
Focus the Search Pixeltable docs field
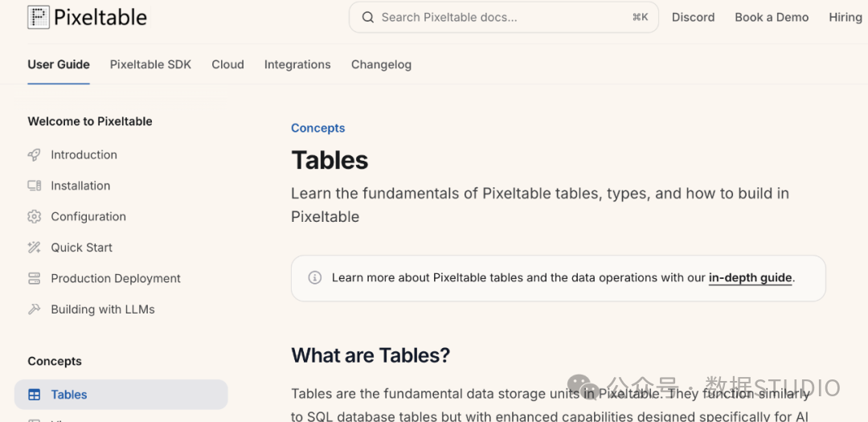504,17
